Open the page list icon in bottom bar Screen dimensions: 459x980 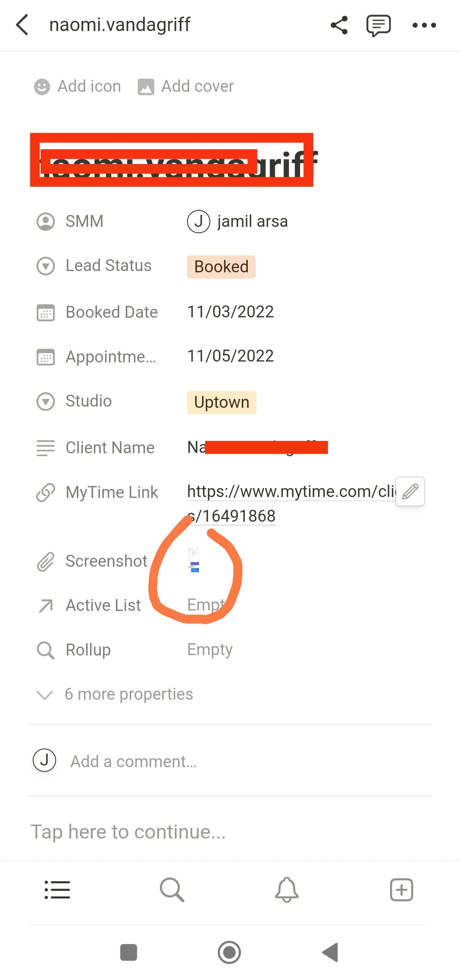57,890
